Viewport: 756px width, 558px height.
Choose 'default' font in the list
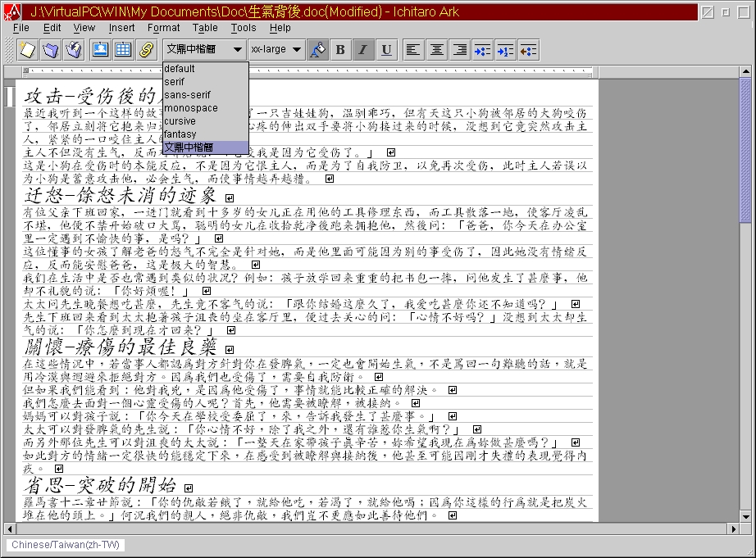pos(206,69)
